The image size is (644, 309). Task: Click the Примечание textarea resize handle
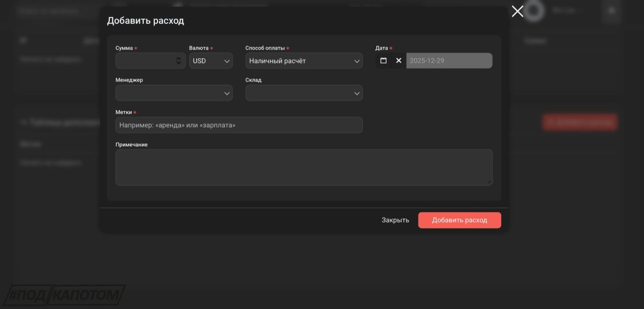490,182
